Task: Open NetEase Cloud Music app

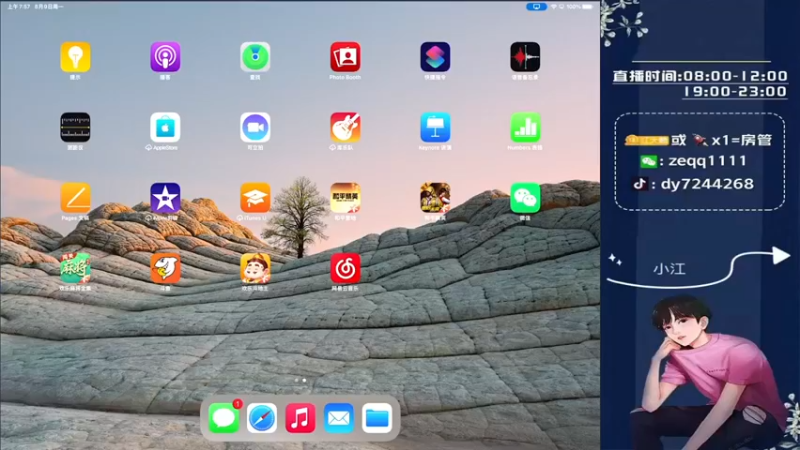Action: [x=345, y=268]
